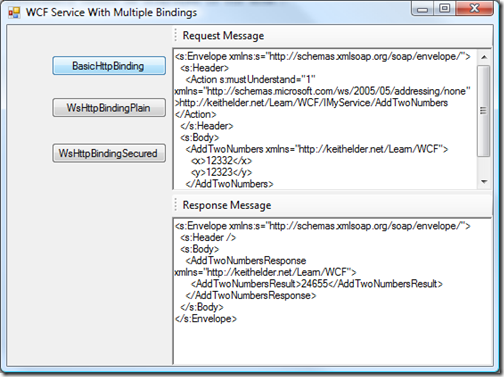Click the keithelder.net IMyService URL line in request
This screenshot has height=377, width=504.
point(311,103)
